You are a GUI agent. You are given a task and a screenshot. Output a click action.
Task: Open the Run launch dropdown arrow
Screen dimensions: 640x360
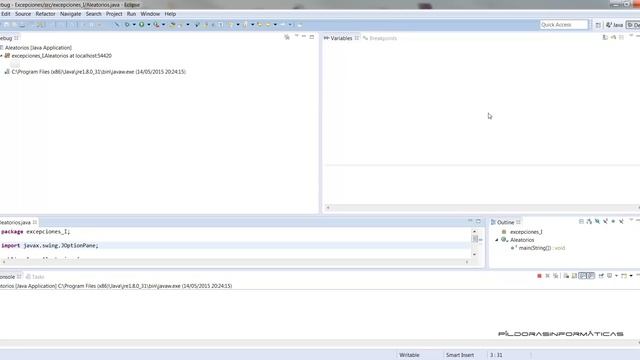pos(149,25)
